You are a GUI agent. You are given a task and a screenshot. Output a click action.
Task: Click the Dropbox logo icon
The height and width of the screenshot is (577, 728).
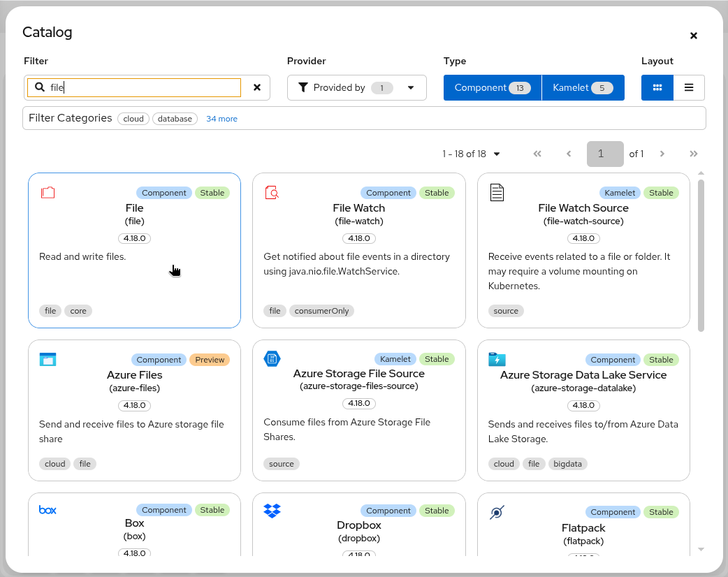pyautogui.click(x=272, y=511)
